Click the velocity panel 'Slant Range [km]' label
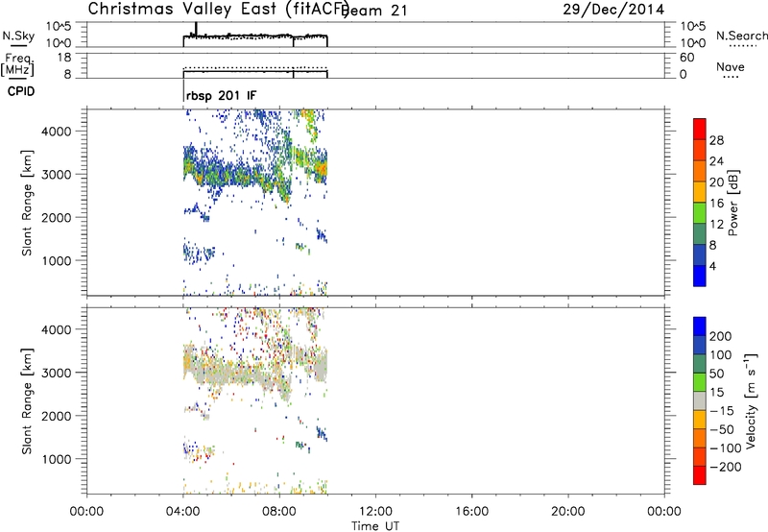Viewport: 768px width, 532px height. (x=27, y=401)
